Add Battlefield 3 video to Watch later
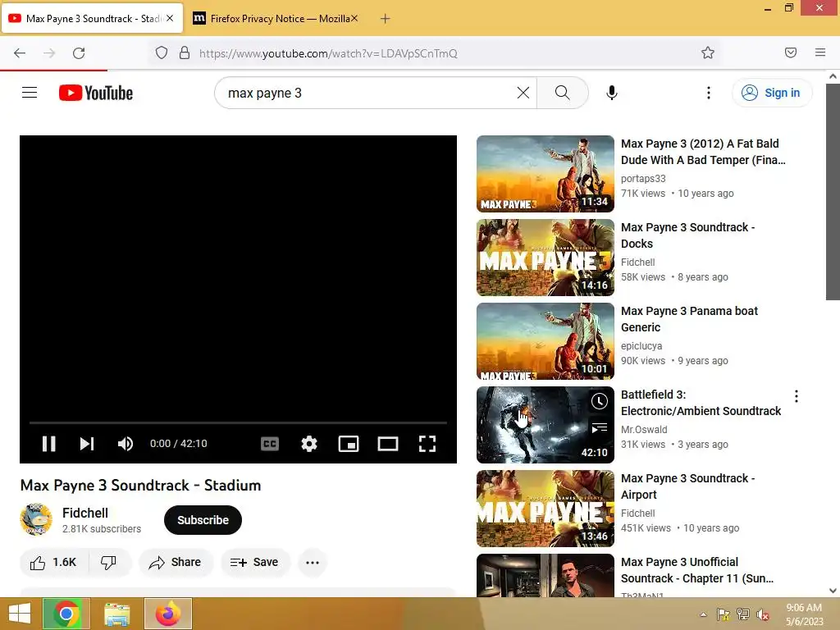 600,401
